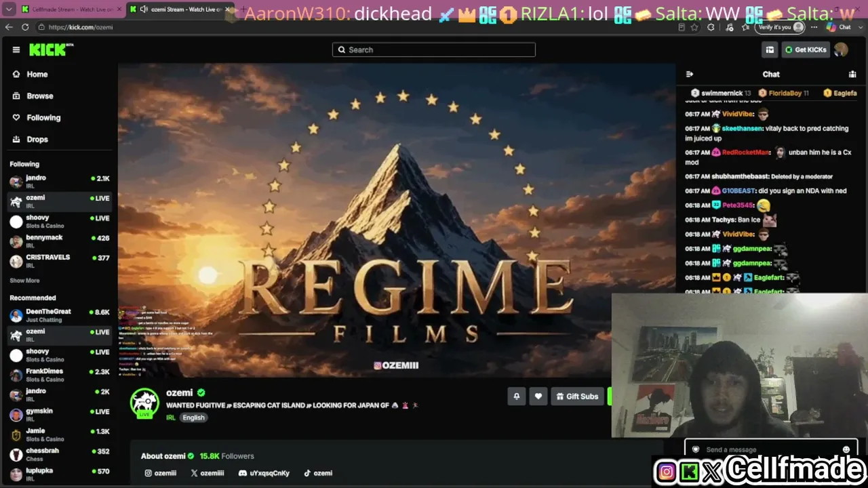Open the tab search dropdown arrow

point(9,9)
